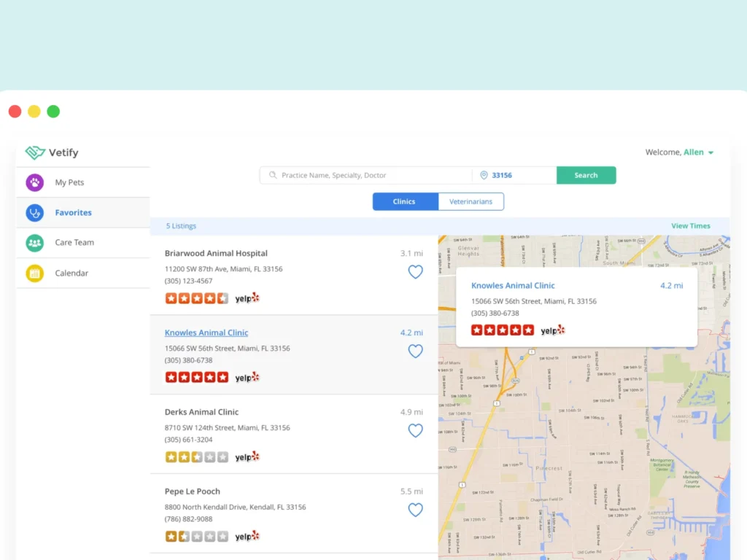The width and height of the screenshot is (747, 560).
Task: Toggle heart for Knowles Animal Clinic
Action: (415, 351)
